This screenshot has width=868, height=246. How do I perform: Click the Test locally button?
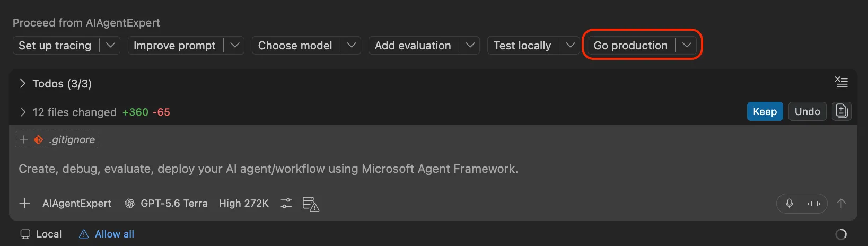tap(522, 46)
